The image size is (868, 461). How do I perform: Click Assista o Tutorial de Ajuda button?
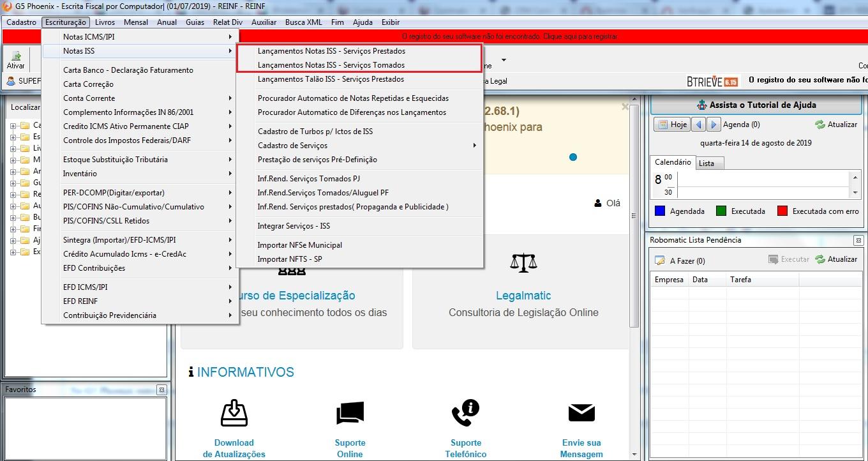pos(756,105)
